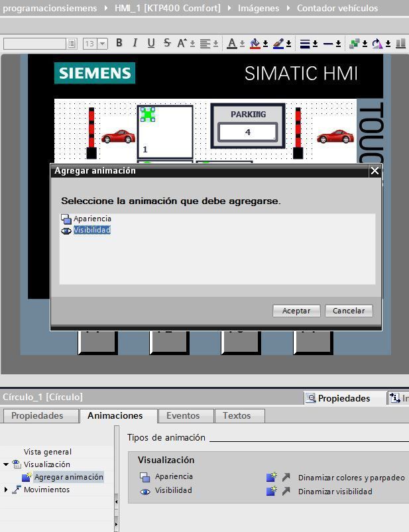Open the partially visible Información tab

pyautogui.click(x=399, y=398)
